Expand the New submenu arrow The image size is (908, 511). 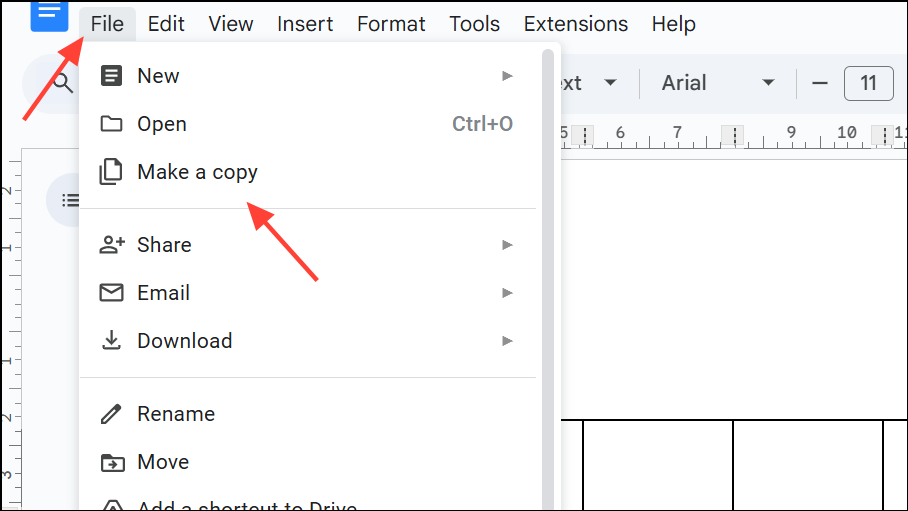coord(508,76)
